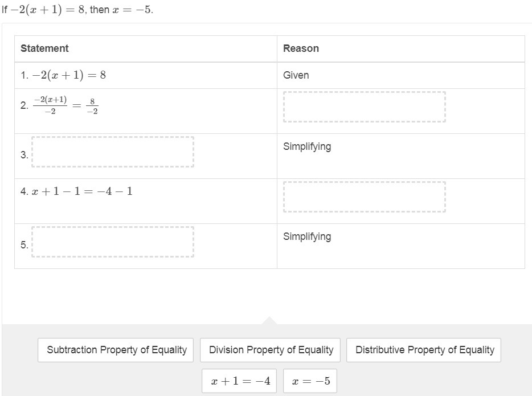Click the Simplifying reason in step 3

307,146
